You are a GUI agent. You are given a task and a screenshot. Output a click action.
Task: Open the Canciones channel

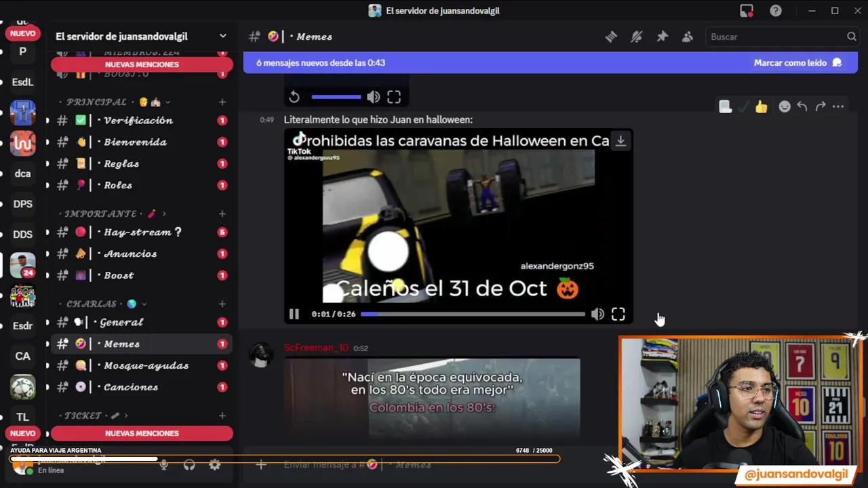pos(142,387)
